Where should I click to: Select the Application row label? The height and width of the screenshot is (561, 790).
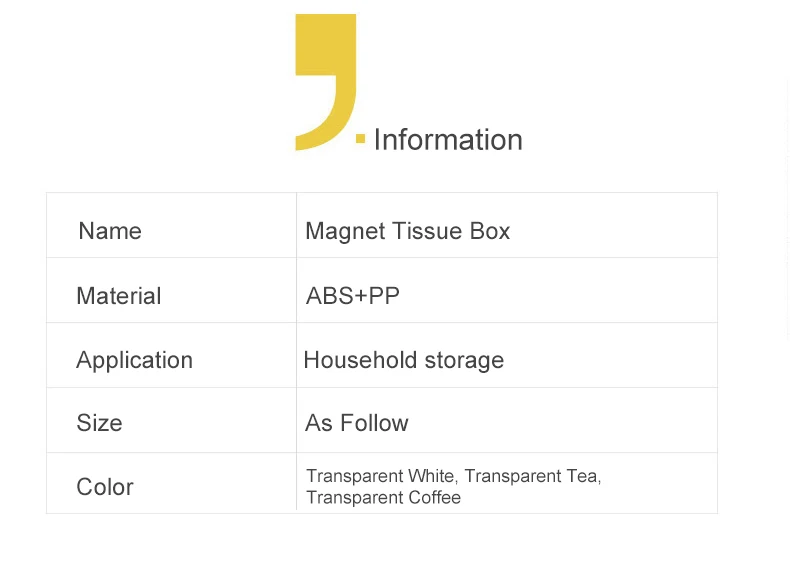(135, 360)
